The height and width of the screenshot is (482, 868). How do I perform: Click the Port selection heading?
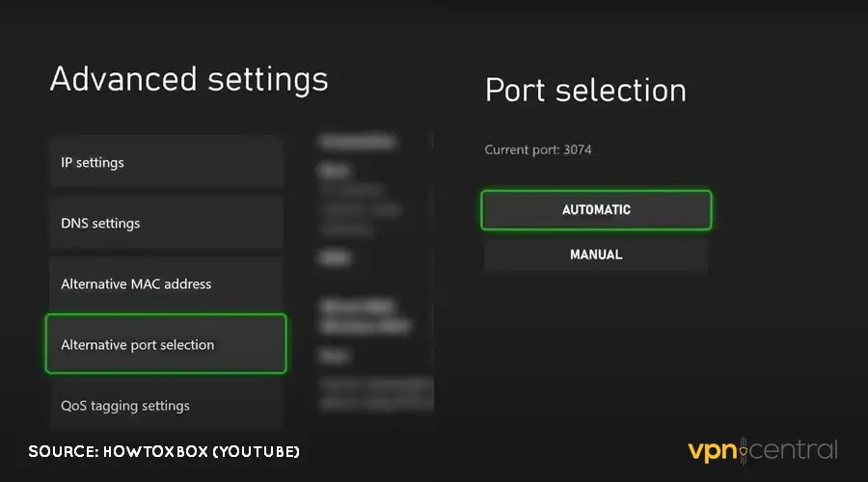pyautogui.click(x=585, y=90)
